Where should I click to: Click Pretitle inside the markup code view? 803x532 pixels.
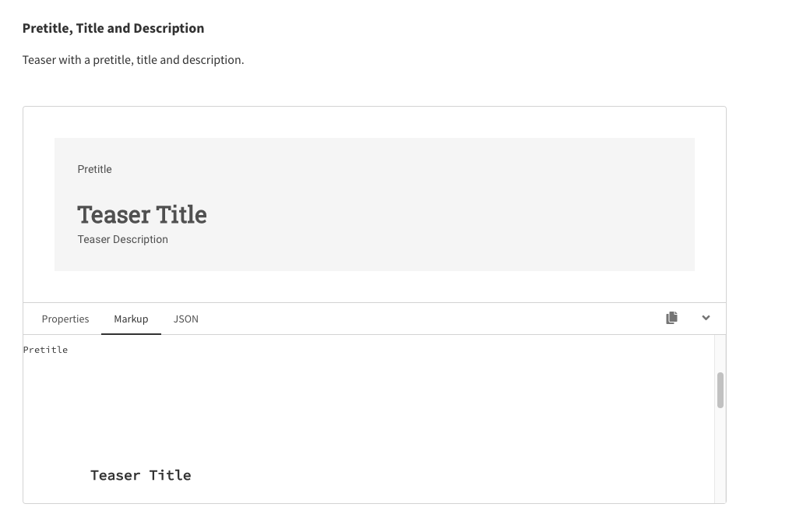pyautogui.click(x=45, y=350)
